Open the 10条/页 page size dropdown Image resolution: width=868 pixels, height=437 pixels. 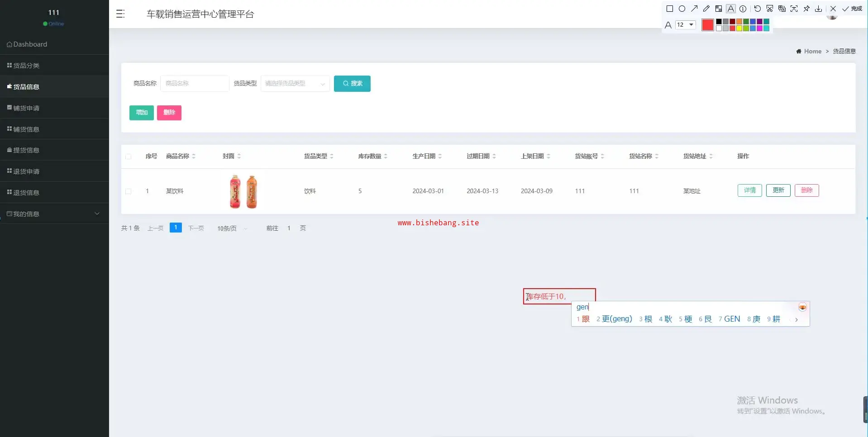(232, 228)
